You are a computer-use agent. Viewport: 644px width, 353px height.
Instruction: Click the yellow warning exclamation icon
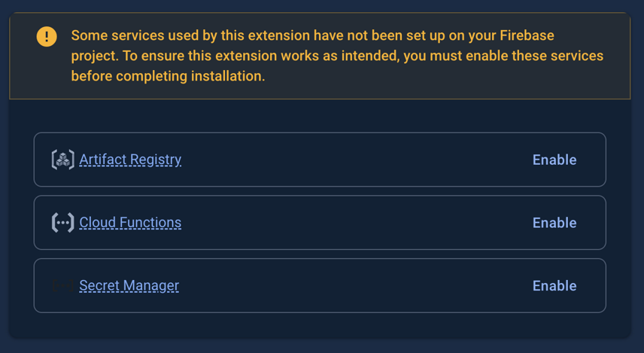47,36
